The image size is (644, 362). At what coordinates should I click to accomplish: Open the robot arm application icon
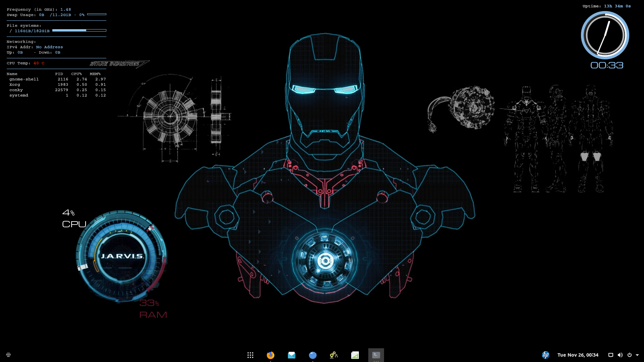pos(334,355)
